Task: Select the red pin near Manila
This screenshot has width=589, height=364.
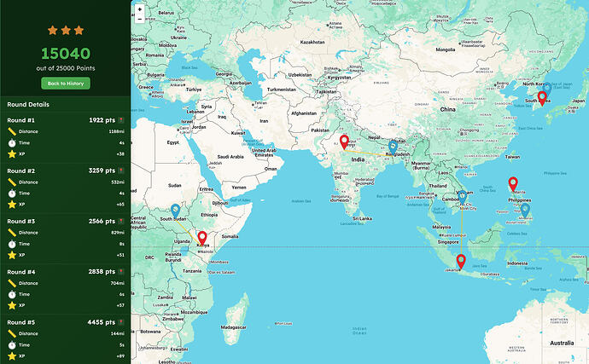Action: click(x=513, y=184)
